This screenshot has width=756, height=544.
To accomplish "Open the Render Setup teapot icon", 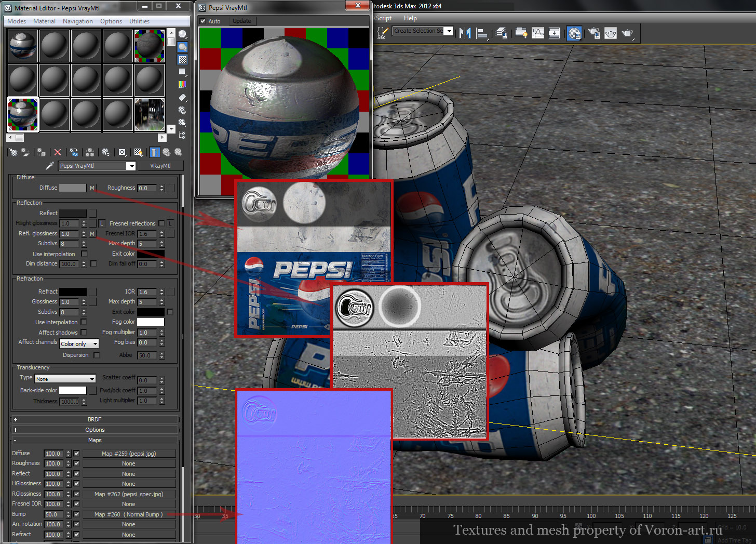I will 593,33.
